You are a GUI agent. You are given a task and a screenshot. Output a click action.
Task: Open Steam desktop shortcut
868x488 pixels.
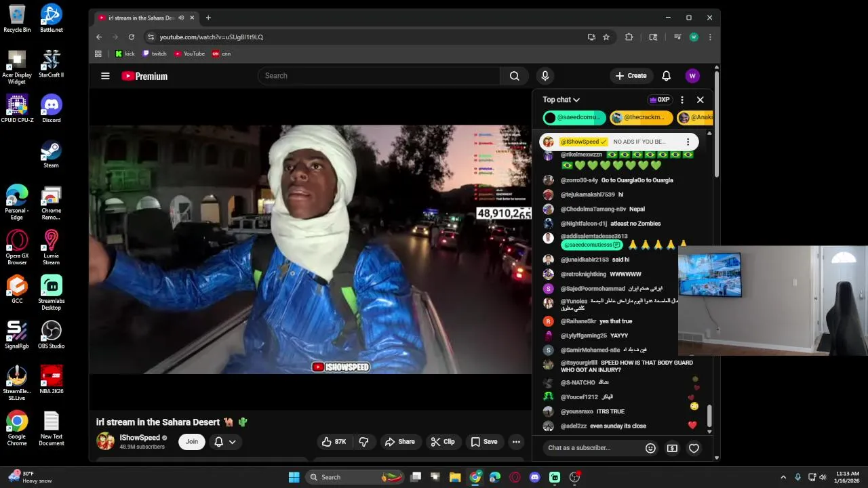click(52, 154)
